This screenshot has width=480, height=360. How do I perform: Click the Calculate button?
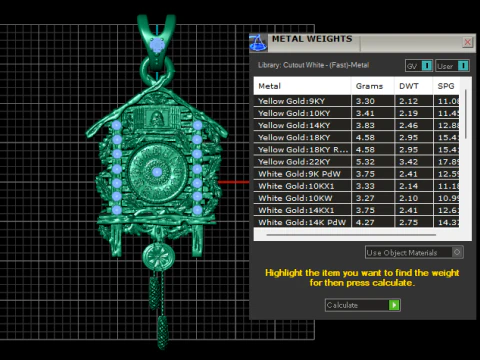(363, 305)
